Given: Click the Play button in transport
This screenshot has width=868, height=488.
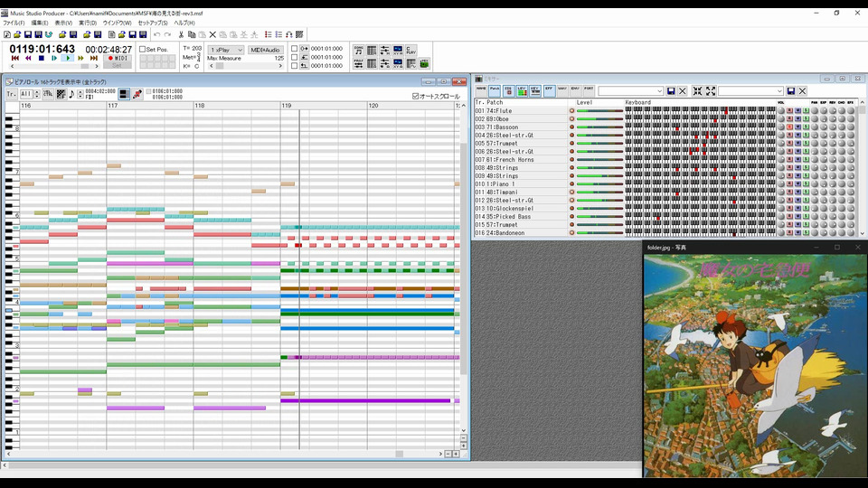Looking at the screenshot, I should (x=68, y=58).
